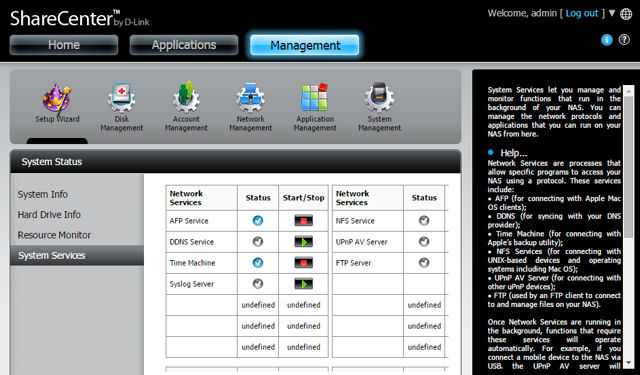
Task: Stop the Time Machine service
Action: click(304, 262)
